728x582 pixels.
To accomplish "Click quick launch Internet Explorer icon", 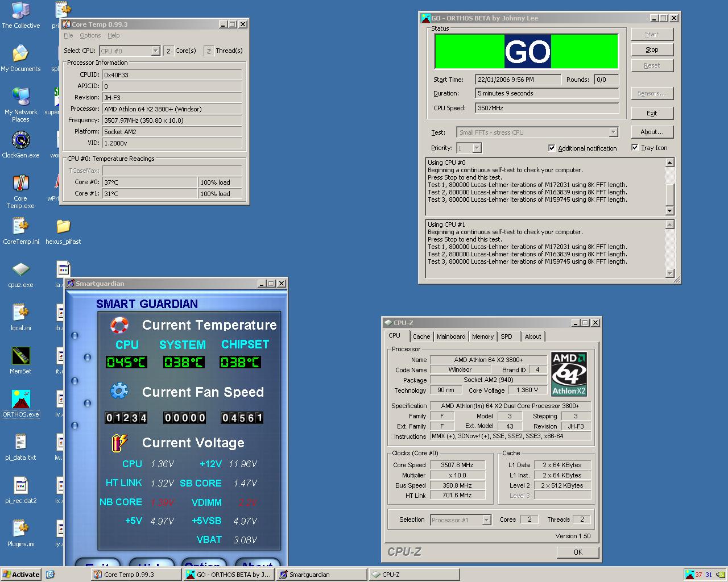I will 50,574.
